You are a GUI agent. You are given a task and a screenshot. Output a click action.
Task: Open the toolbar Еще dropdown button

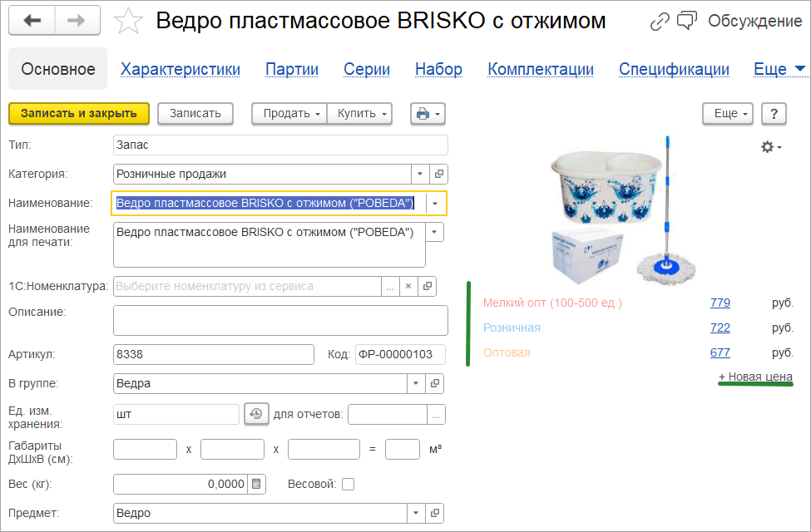point(728,114)
